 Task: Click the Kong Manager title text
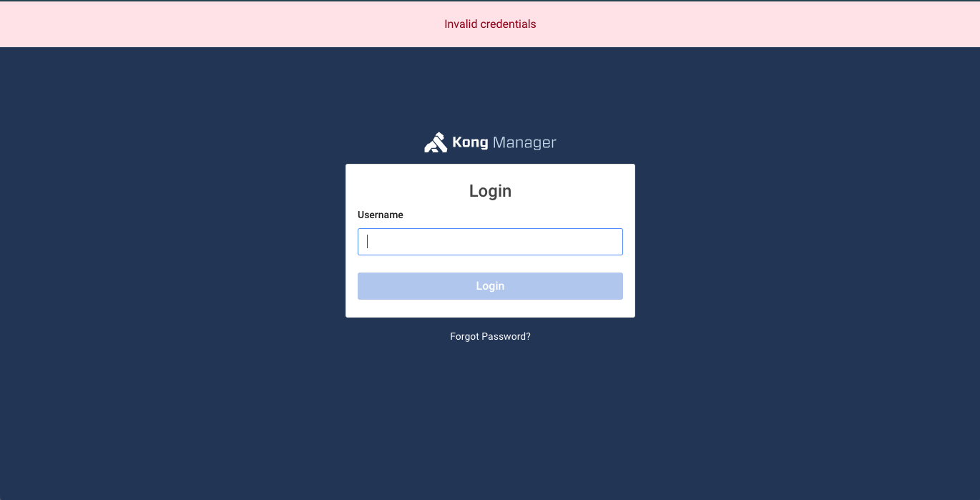click(x=504, y=142)
